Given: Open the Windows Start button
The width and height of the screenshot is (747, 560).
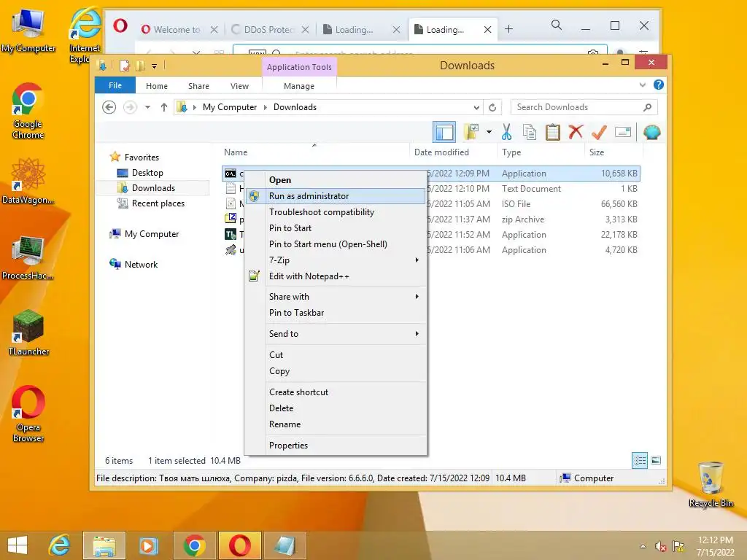Looking at the screenshot, I should (x=18, y=545).
